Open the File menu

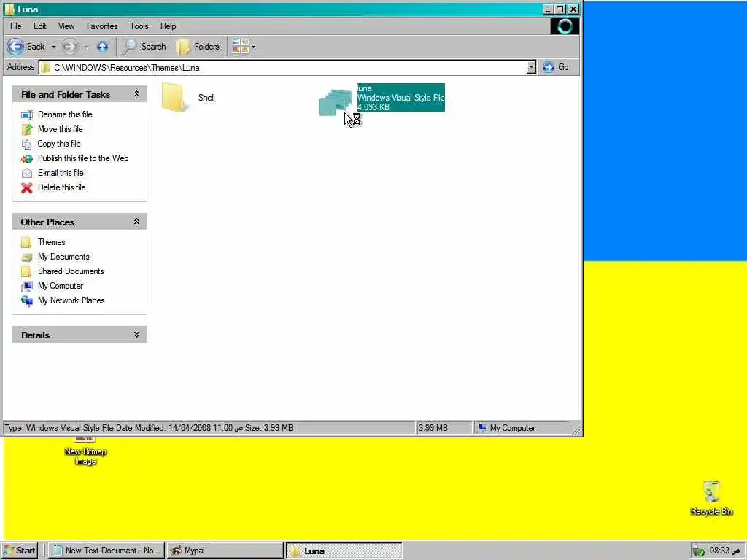point(16,26)
